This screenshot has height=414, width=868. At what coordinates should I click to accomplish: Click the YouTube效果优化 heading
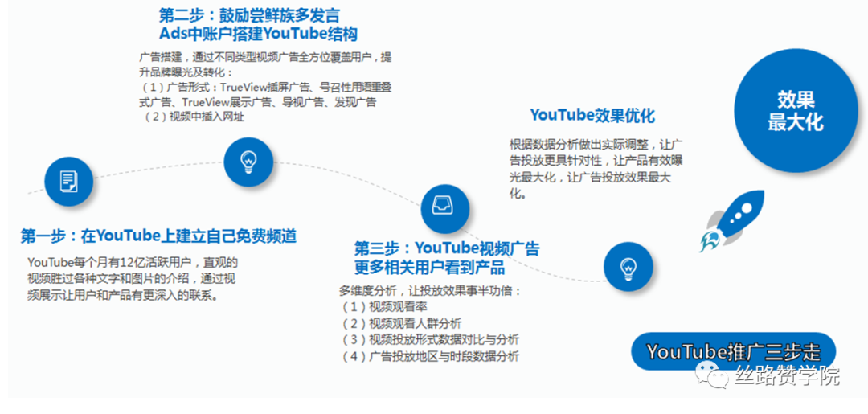click(592, 116)
